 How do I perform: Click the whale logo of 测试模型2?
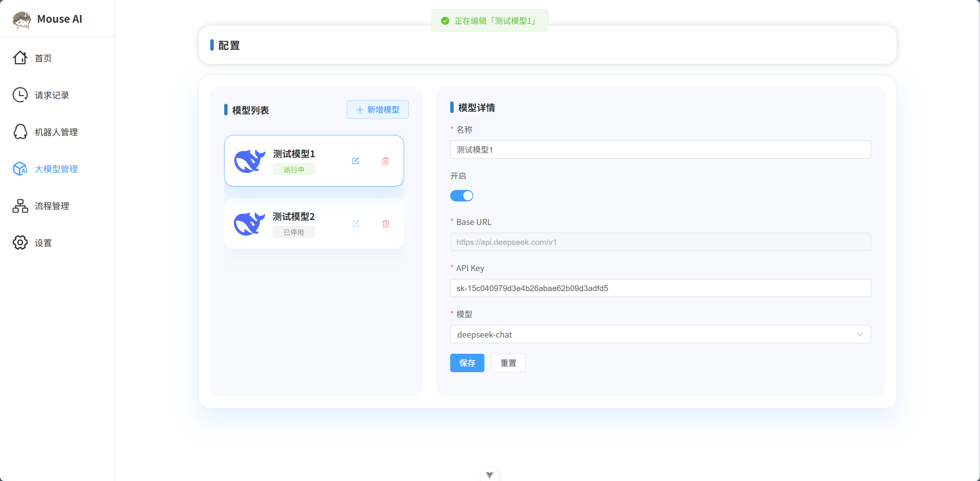[250, 224]
